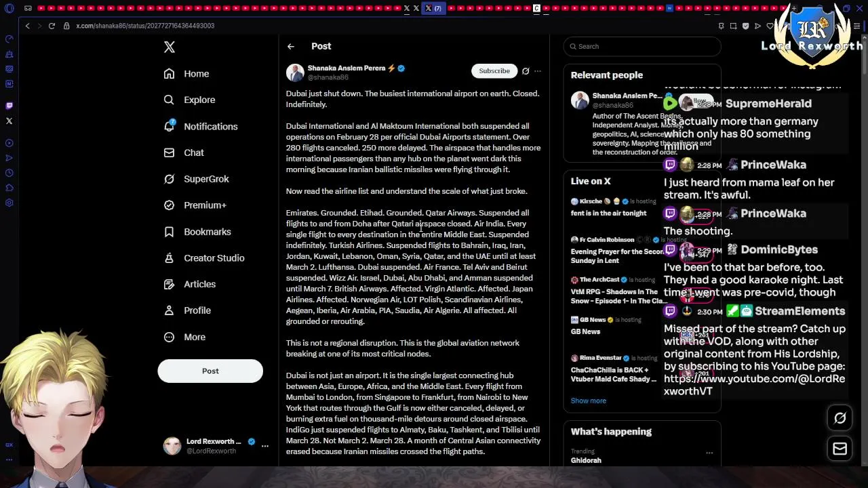868x488 pixels.
Task: Open Explore page
Action: pos(189,100)
